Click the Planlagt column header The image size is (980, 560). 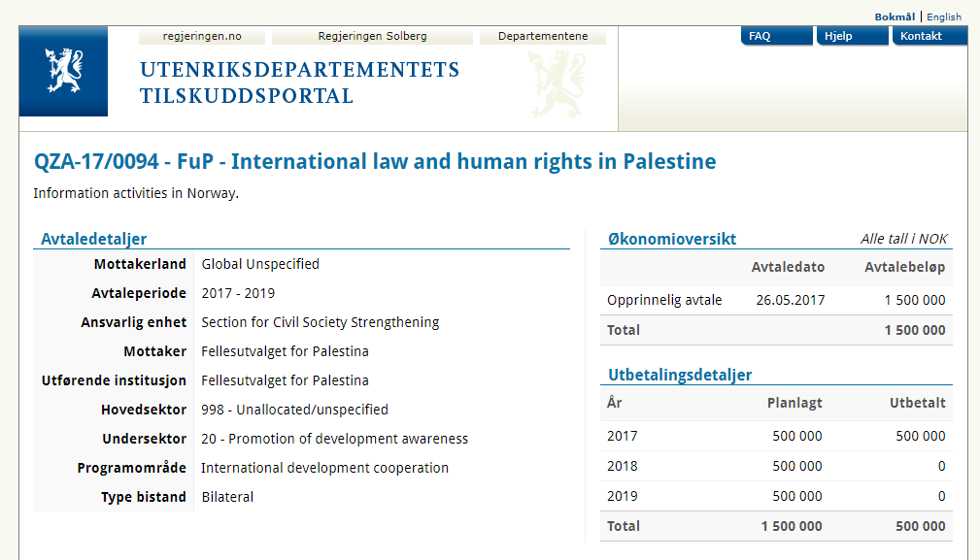(x=794, y=403)
